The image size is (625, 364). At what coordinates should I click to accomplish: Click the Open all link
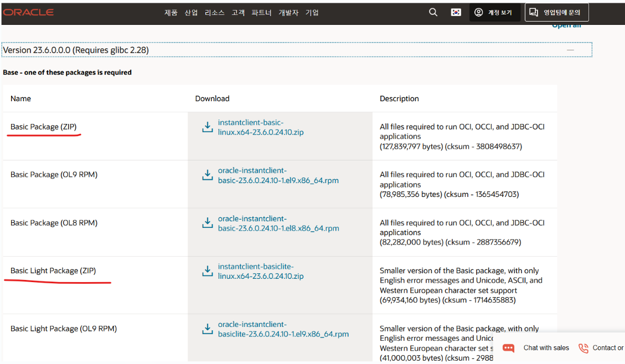[566, 25]
